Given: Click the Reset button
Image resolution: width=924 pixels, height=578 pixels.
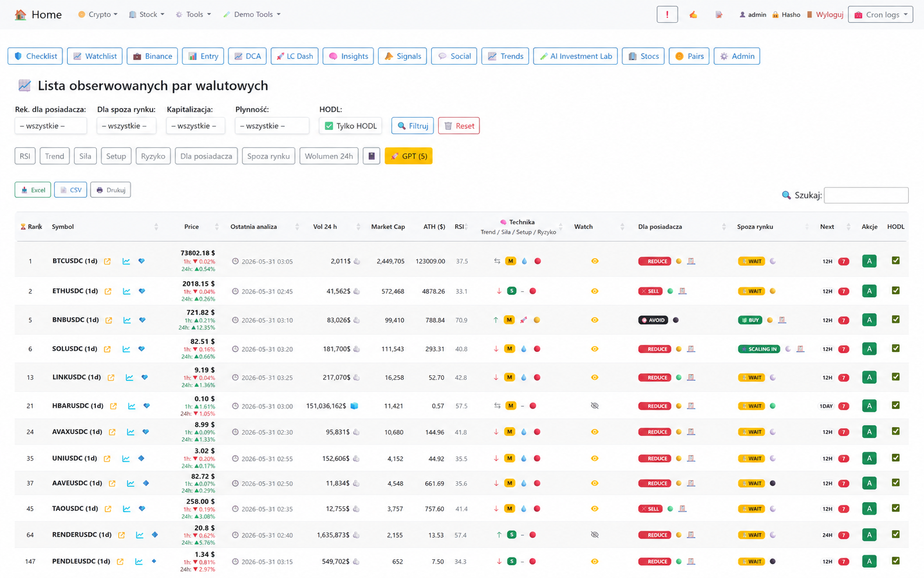Looking at the screenshot, I should 459,126.
